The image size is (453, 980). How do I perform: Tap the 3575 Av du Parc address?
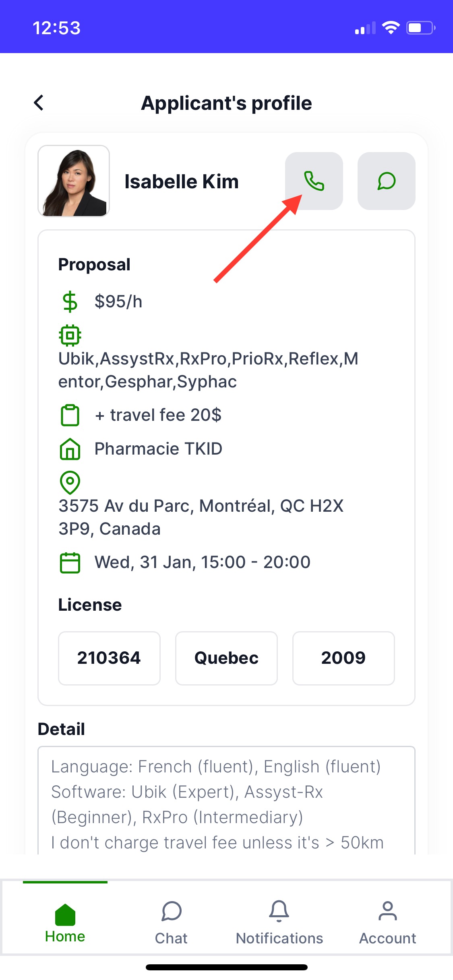pyautogui.click(x=201, y=517)
